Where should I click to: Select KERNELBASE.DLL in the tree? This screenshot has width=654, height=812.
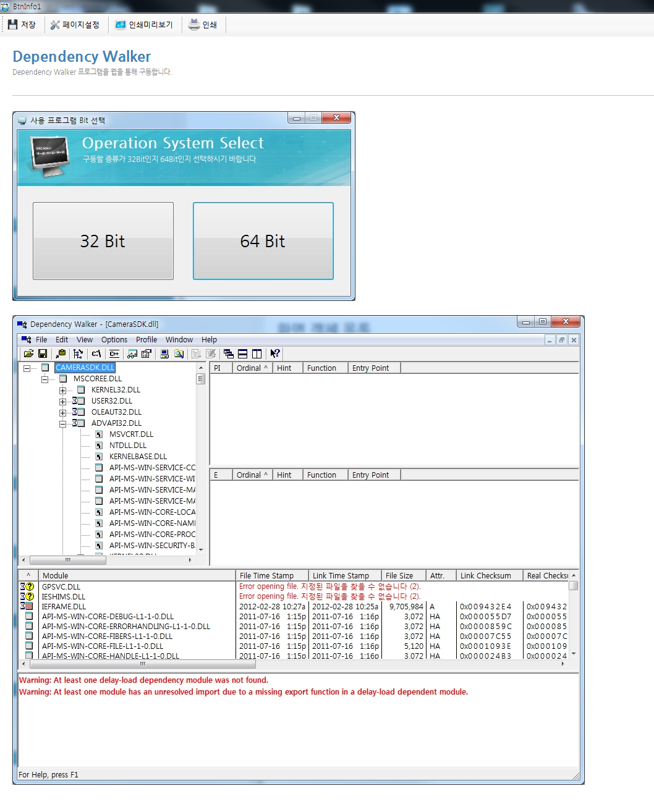[138, 457]
